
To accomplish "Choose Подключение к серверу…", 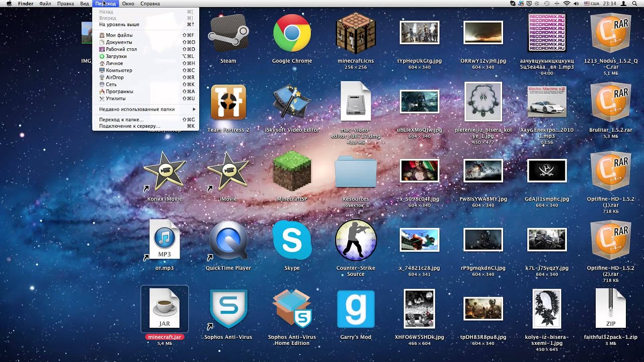I will coord(146,126).
